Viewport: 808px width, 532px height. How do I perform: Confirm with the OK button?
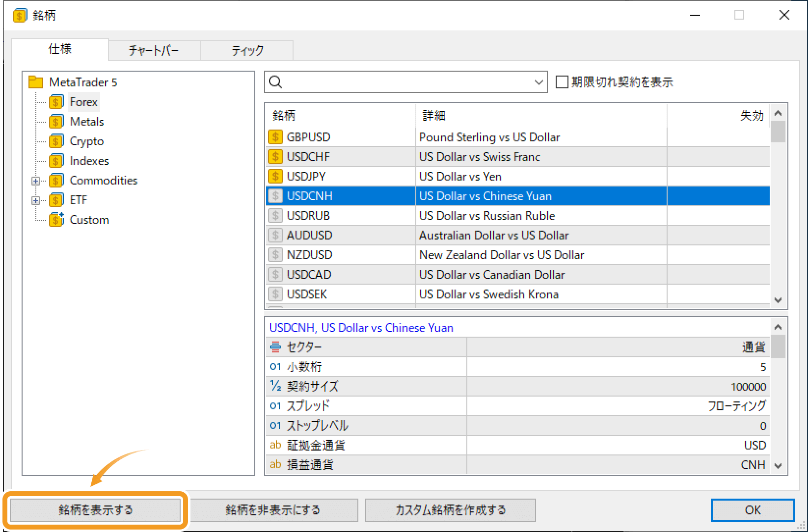point(753,510)
